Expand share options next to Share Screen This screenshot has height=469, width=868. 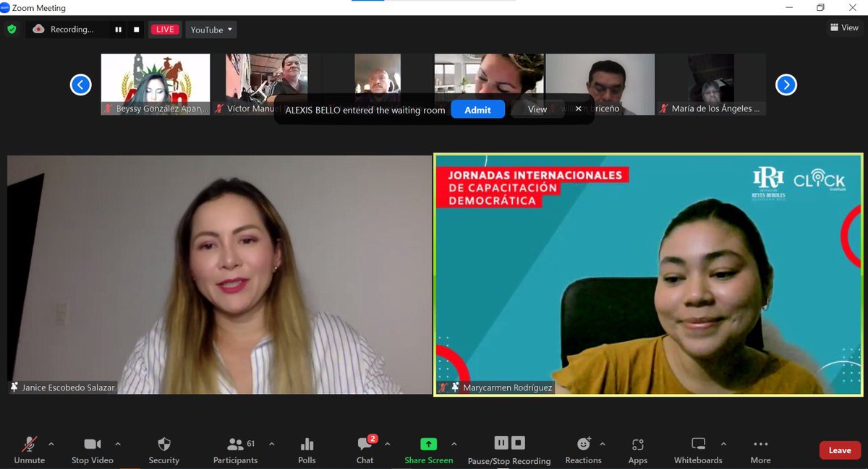click(454, 444)
